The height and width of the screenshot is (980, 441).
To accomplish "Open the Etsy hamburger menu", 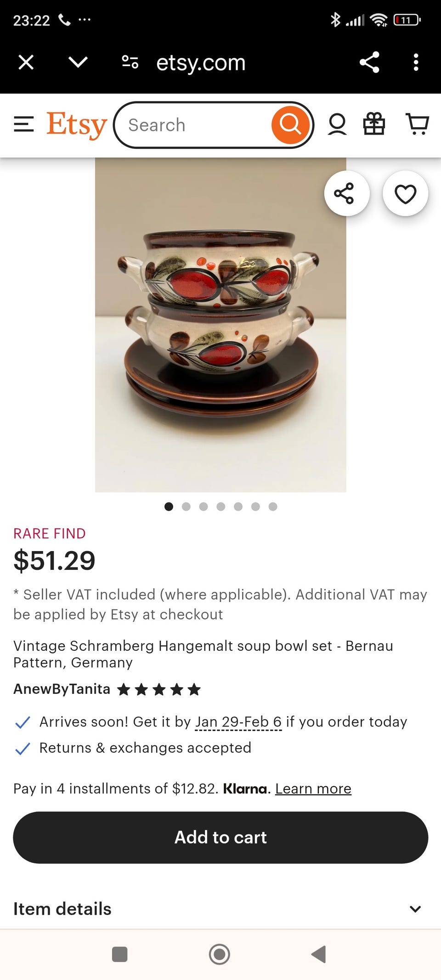I will point(24,124).
